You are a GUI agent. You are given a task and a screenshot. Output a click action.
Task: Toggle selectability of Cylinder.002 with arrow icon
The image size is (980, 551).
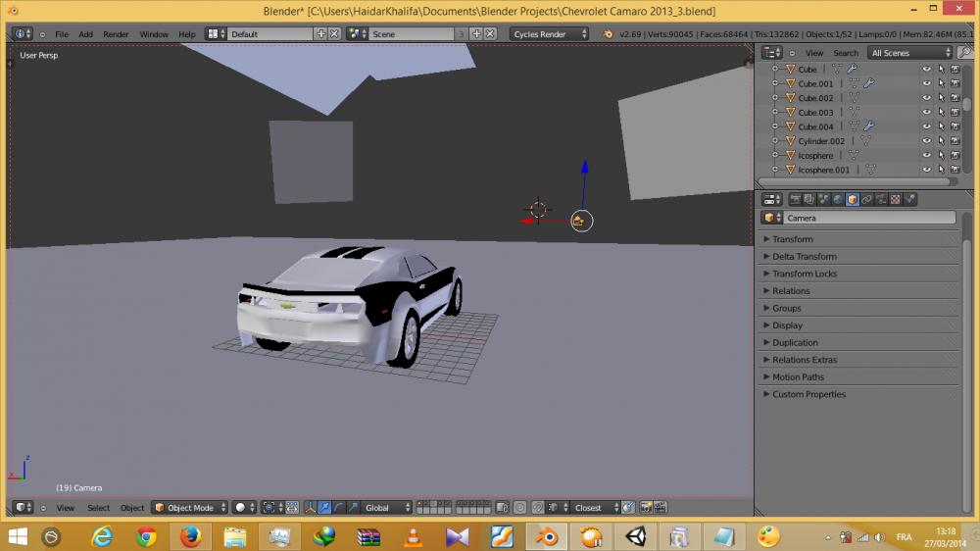[x=941, y=141]
